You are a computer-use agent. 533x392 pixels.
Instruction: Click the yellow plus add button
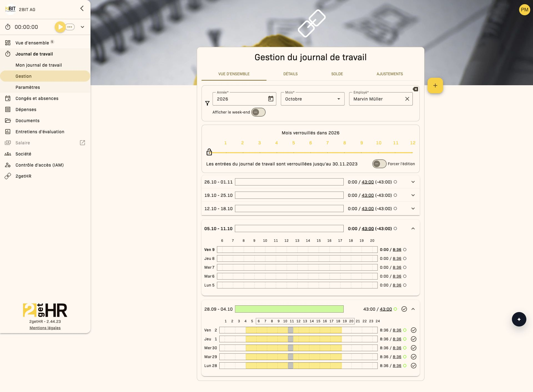(435, 86)
